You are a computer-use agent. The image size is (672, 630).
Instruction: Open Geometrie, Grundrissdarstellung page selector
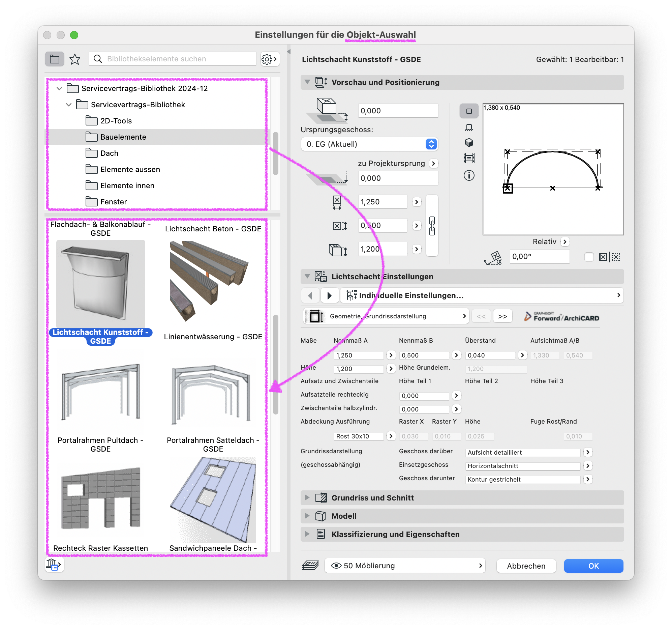[386, 316]
